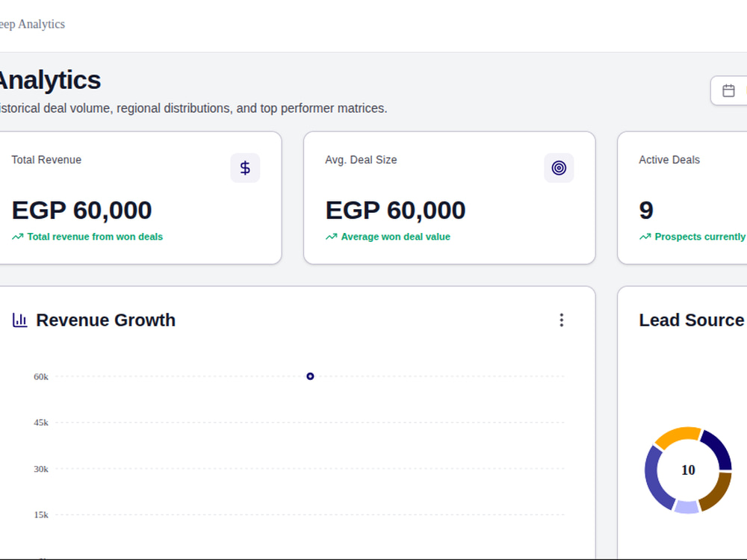Click the Deep Analytics breadcrumb text
The image size is (747, 560).
(31, 25)
